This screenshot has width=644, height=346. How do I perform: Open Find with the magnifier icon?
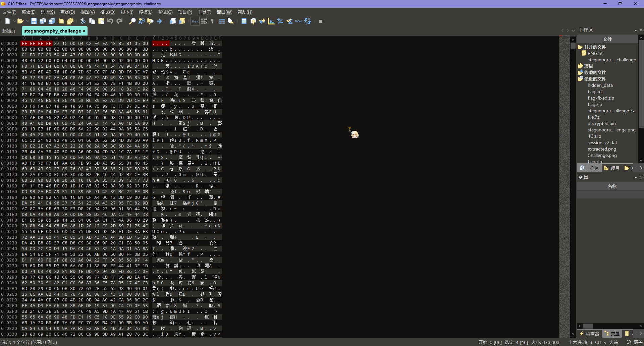pyautogui.click(x=132, y=21)
